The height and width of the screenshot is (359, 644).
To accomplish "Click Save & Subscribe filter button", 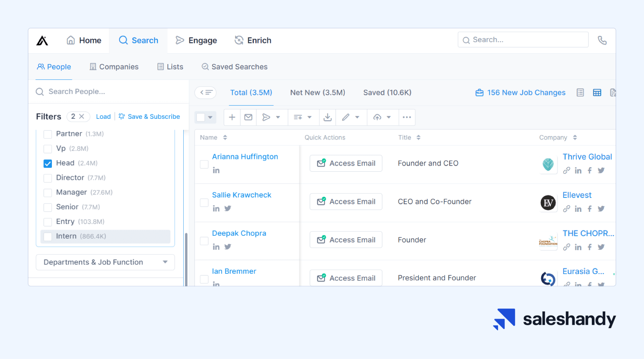I will (x=149, y=116).
